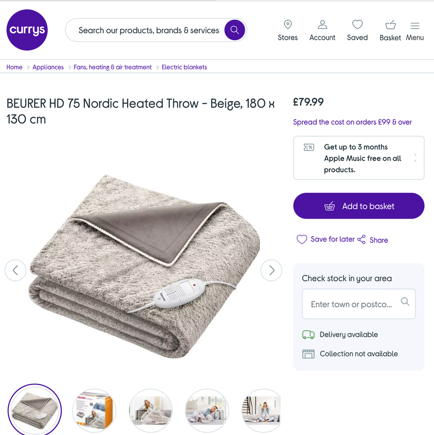Focus the product search field
Viewport: 434px width, 435px height.
(149, 30)
